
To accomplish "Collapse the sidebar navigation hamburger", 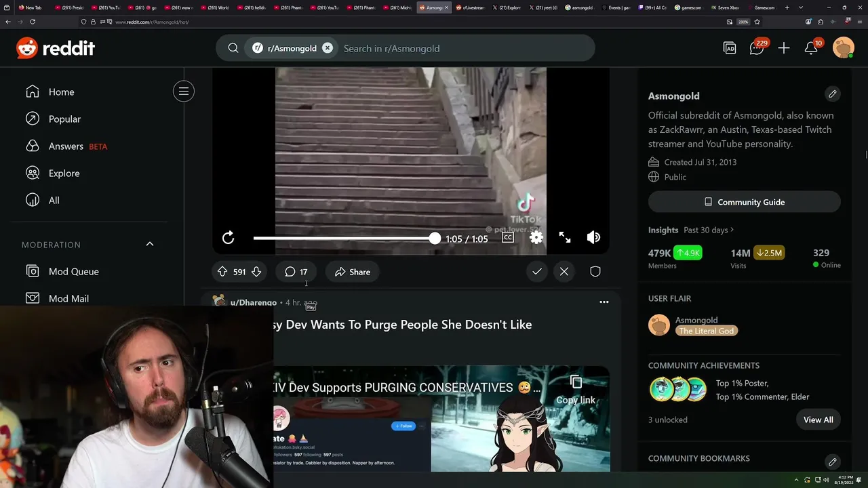I will click(184, 91).
